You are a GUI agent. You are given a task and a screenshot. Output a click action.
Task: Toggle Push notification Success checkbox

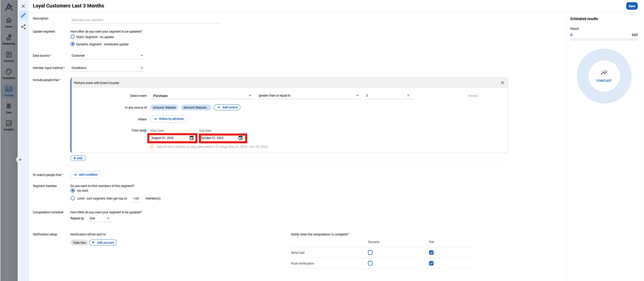click(x=370, y=263)
